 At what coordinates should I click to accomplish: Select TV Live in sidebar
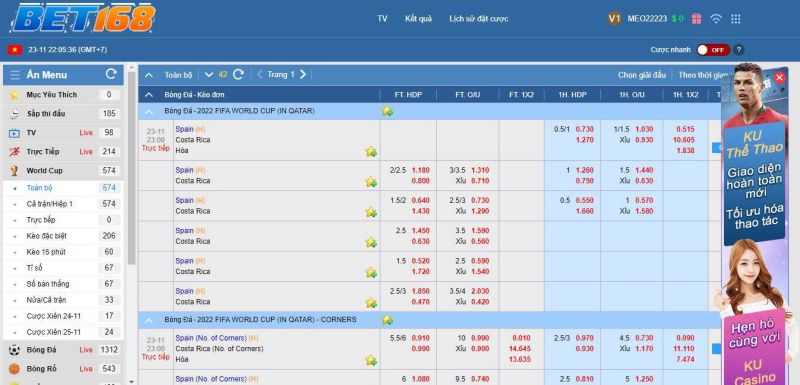click(63, 133)
